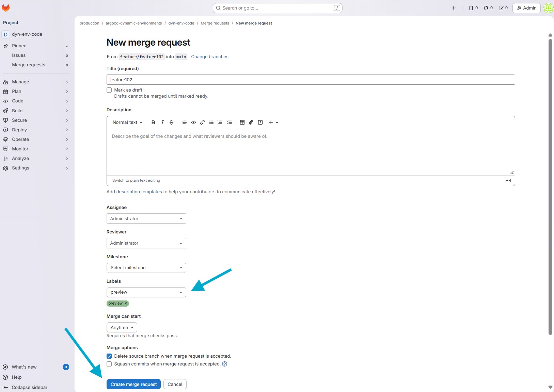Screen dimensions: 554x392
Task: Insert a link using the link icon
Action: pyautogui.click(x=202, y=122)
